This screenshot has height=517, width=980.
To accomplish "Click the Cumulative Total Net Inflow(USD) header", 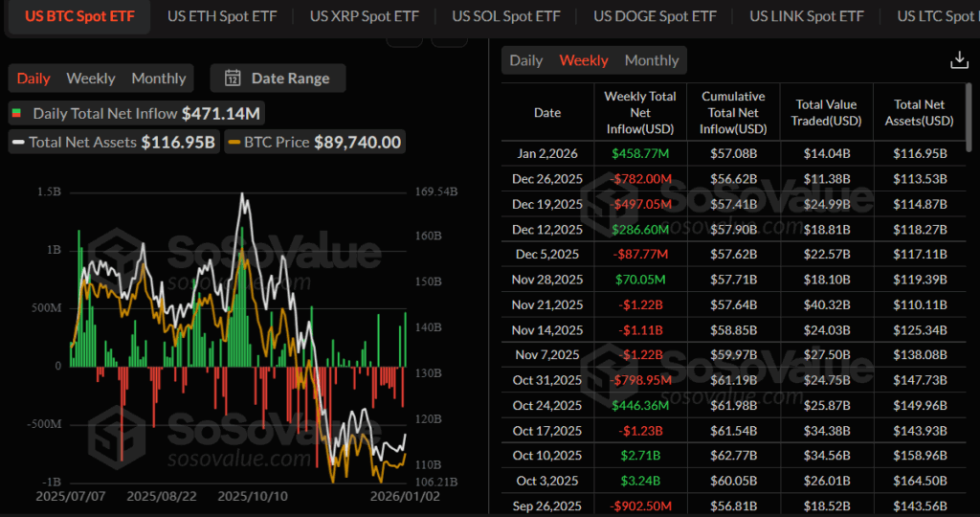I will tap(733, 113).
